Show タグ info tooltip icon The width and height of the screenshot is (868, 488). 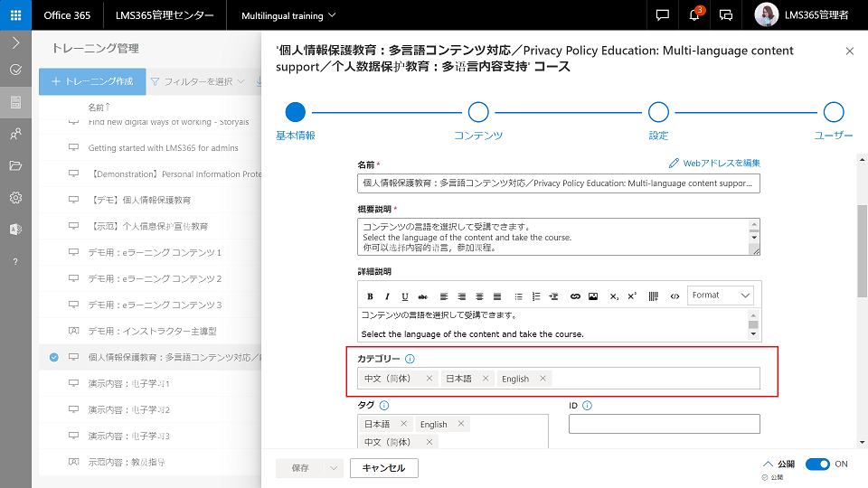point(384,405)
